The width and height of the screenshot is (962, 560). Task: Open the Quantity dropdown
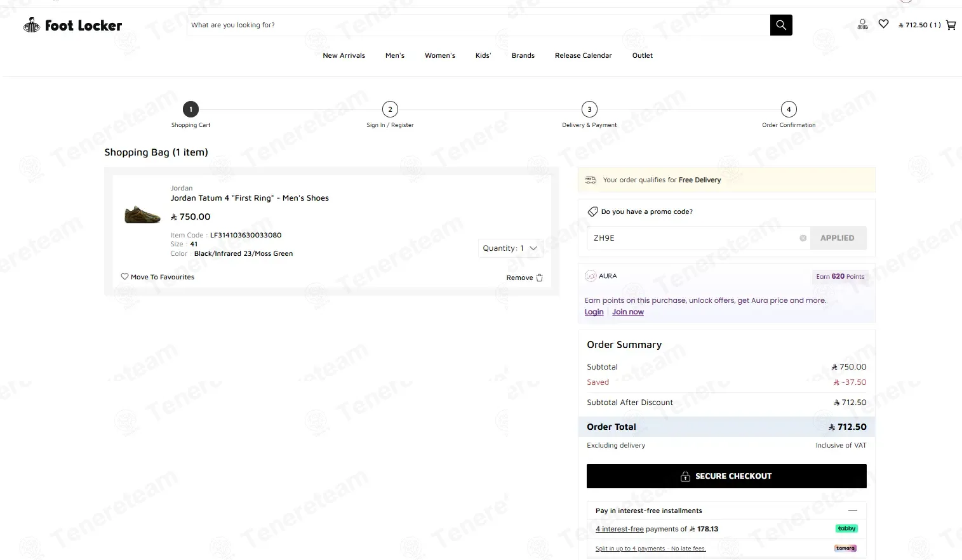coord(511,248)
